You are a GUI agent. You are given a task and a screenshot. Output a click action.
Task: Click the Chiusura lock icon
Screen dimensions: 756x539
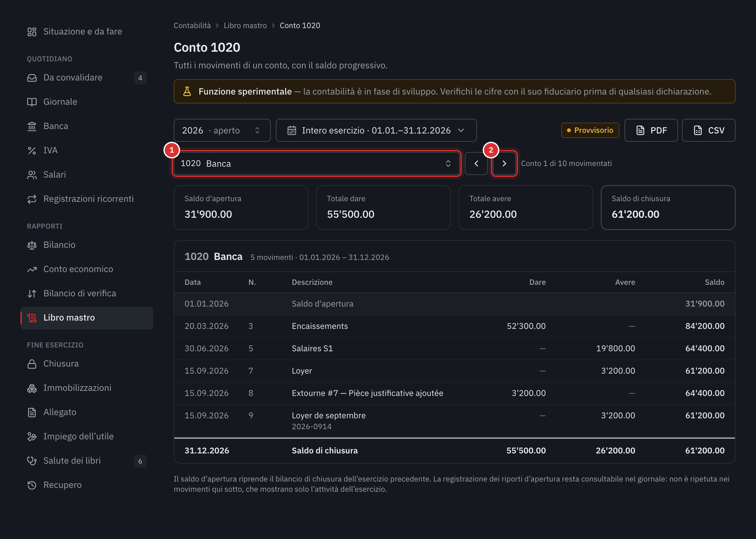click(32, 364)
